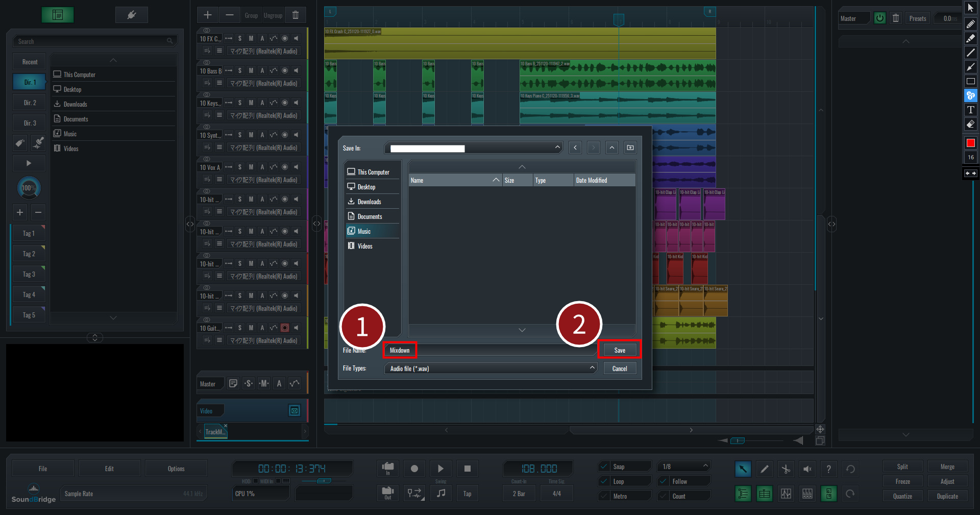
Task: Toggle the Snap checkbox
Action: click(x=604, y=467)
